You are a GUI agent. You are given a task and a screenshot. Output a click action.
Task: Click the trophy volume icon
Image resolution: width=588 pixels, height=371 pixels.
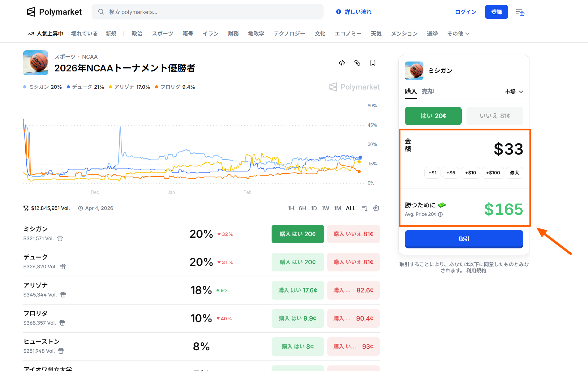tap(26, 208)
